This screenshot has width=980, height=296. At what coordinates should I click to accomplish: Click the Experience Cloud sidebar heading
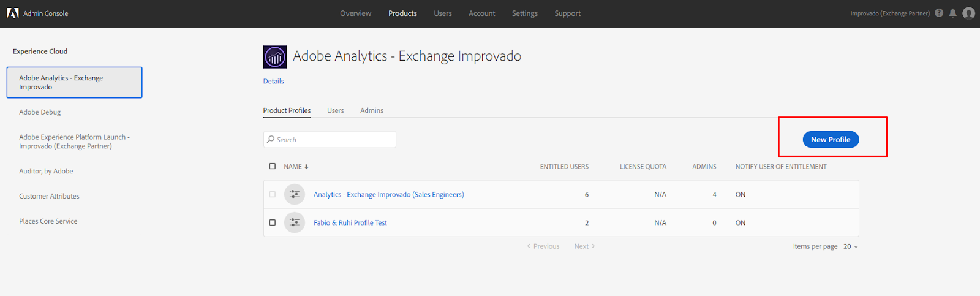40,51
